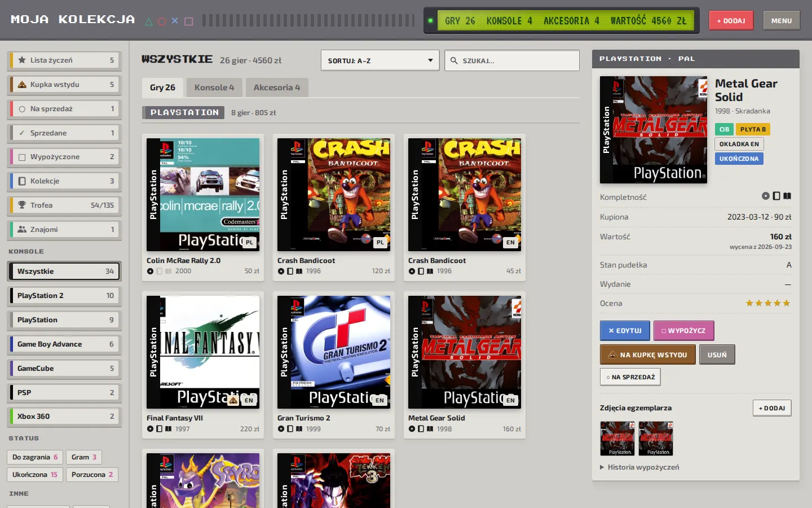Screen dimensions: 812x508
Task: Switch to the Gry 26 tab
Action: [162, 87]
